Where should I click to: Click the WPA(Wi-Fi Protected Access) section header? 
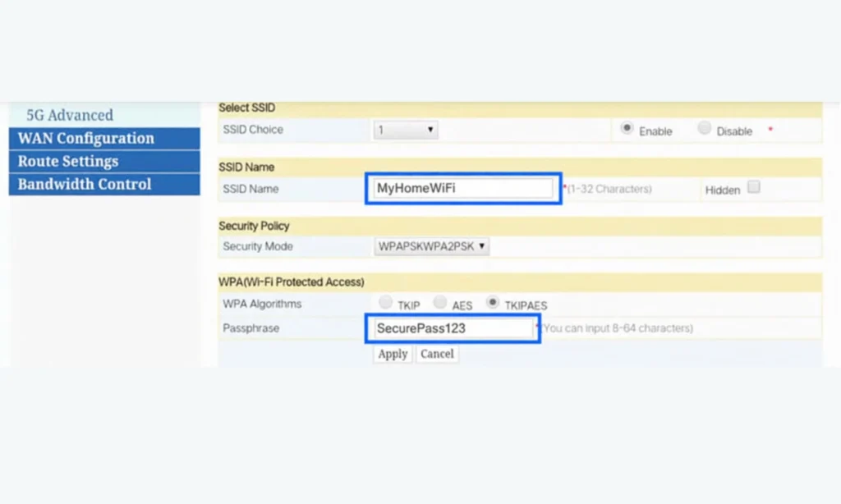[291, 282]
